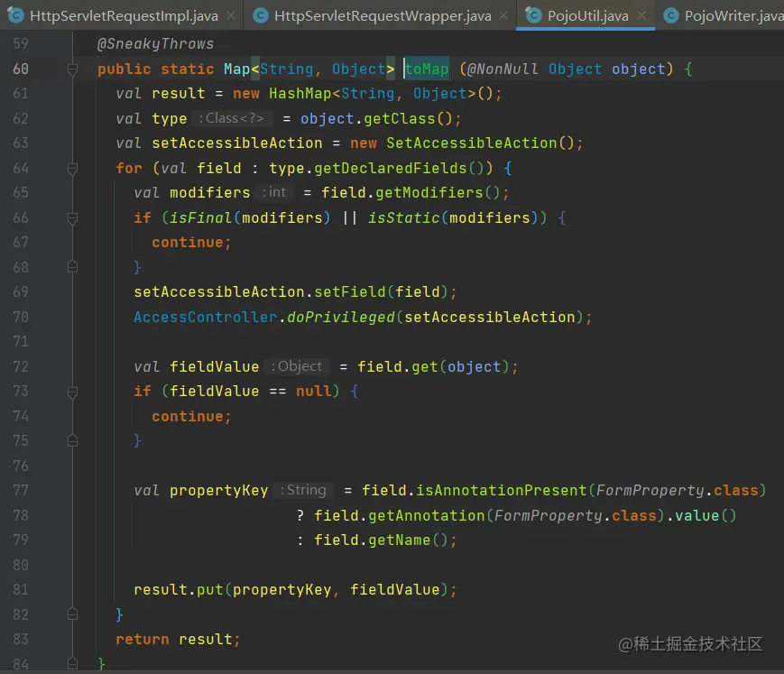Click SetAccessibleAction constructor on line 63
Viewport: 784px width, 674px height.
point(472,143)
